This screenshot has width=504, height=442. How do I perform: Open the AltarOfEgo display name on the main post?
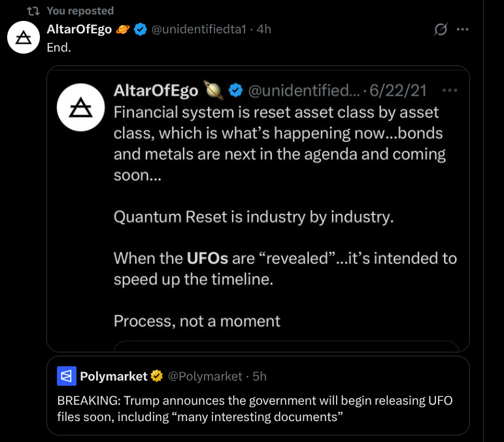pos(79,29)
